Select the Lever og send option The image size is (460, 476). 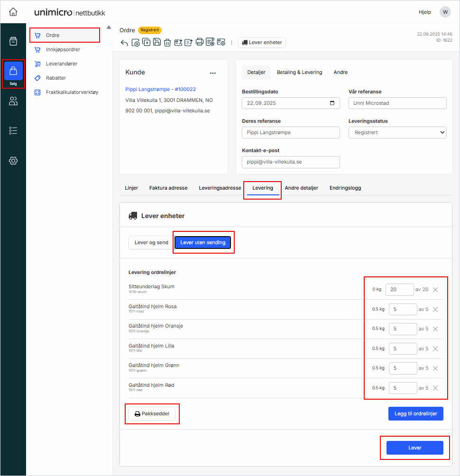[151, 243]
